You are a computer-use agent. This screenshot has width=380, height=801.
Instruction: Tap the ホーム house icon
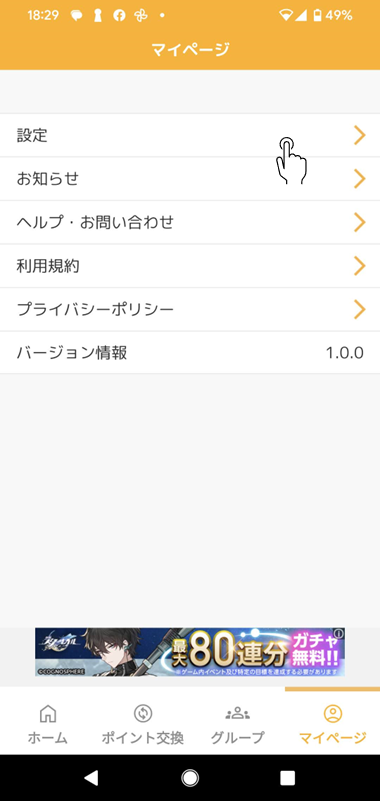pos(48,713)
